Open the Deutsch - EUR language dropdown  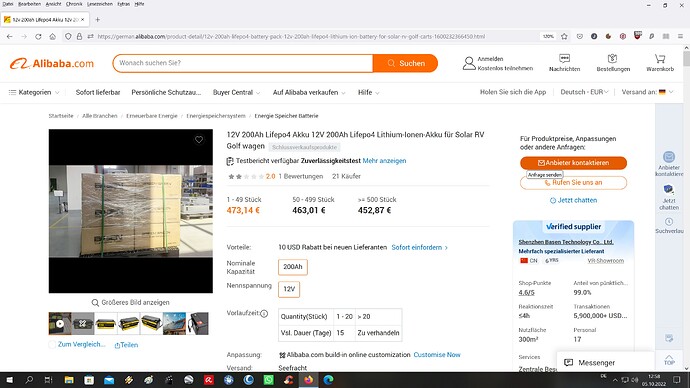pyautogui.click(x=584, y=92)
